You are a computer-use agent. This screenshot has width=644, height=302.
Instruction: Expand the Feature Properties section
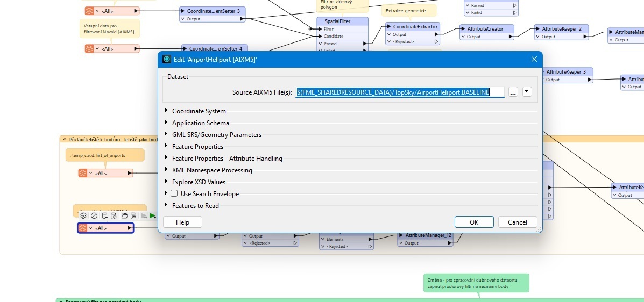click(166, 146)
